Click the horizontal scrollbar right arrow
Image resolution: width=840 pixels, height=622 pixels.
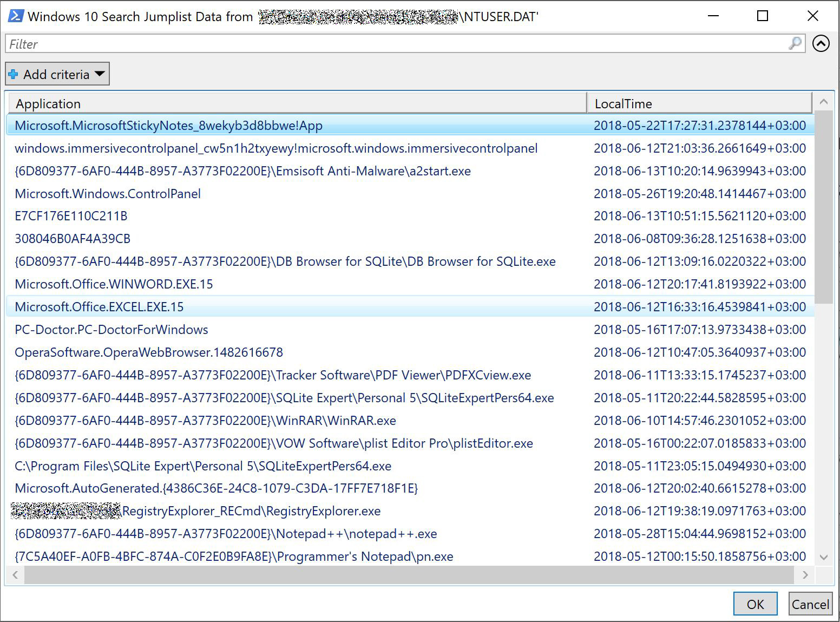tap(805, 575)
